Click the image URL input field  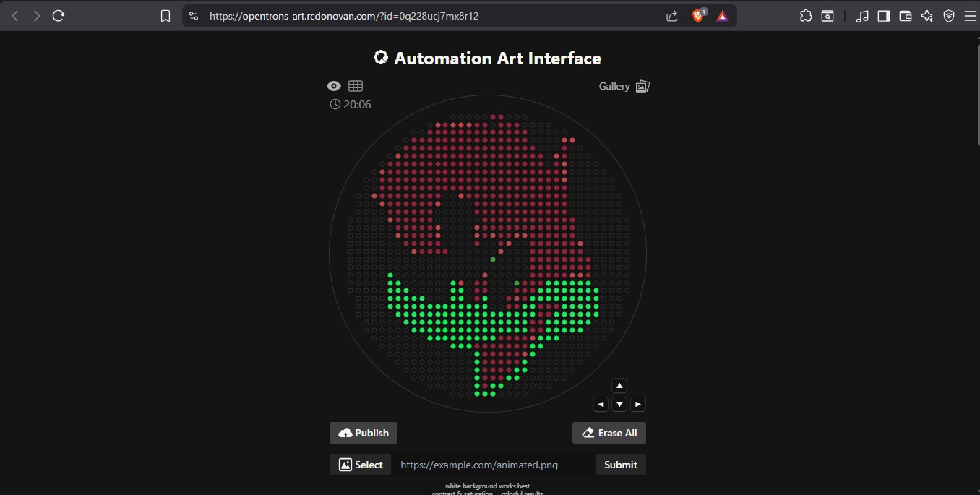pyautogui.click(x=493, y=465)
